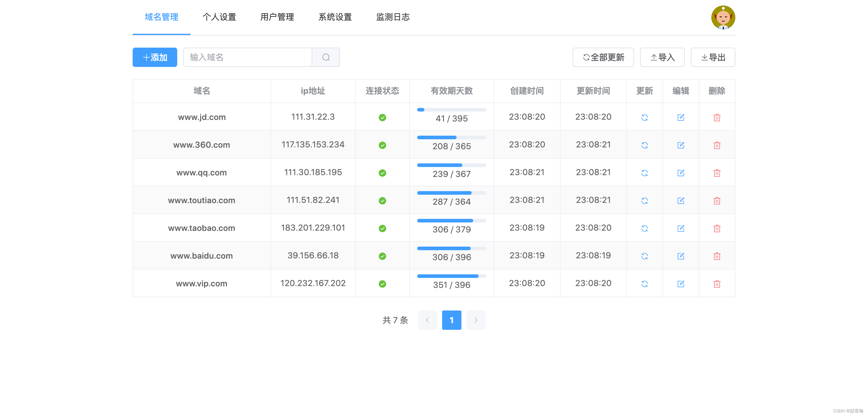868x416 pixels.
Task: Open the 系统设置 tab
Action: point(335,17)
